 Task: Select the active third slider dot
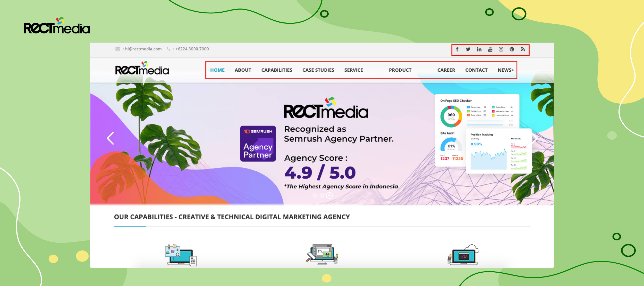[x=329, y=196]
